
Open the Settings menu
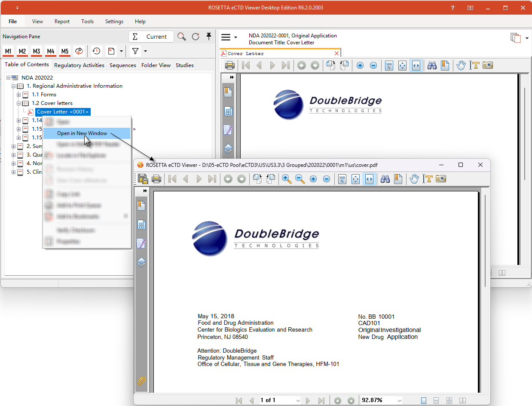click(x=114, y=22)
